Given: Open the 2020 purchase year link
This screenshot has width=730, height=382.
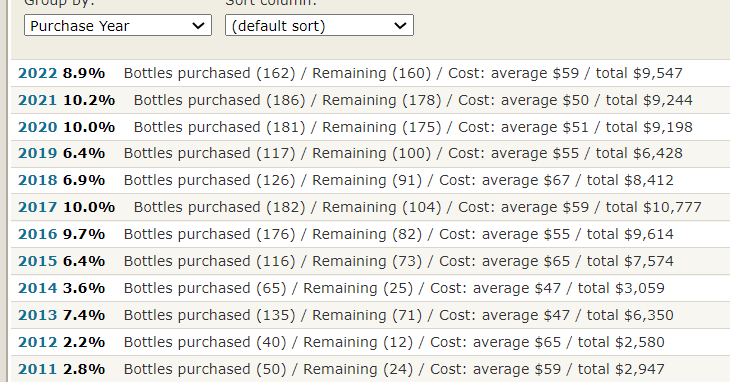Looking at the screenshot, I should pyautogui.click(x=38, y=127).
